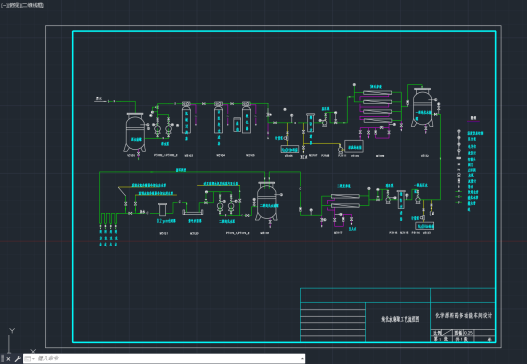This screenshot has width=527, height=364.
Task: Close the command line with its X icon
Action: click(8, 359)
